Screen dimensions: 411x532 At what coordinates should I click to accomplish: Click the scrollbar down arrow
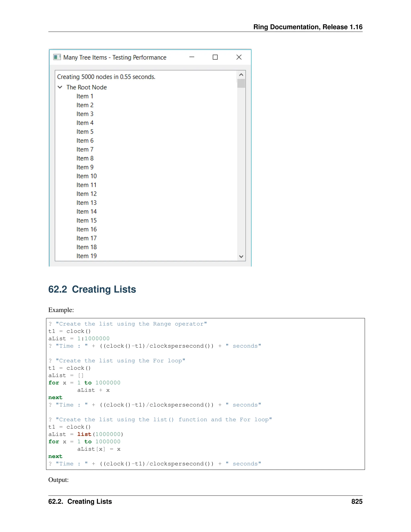241,257
